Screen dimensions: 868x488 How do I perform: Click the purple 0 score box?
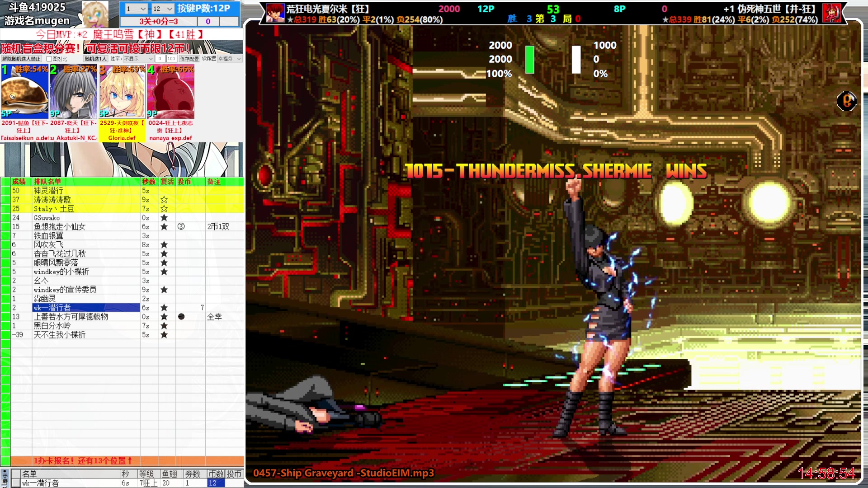[x=208, y=21]
